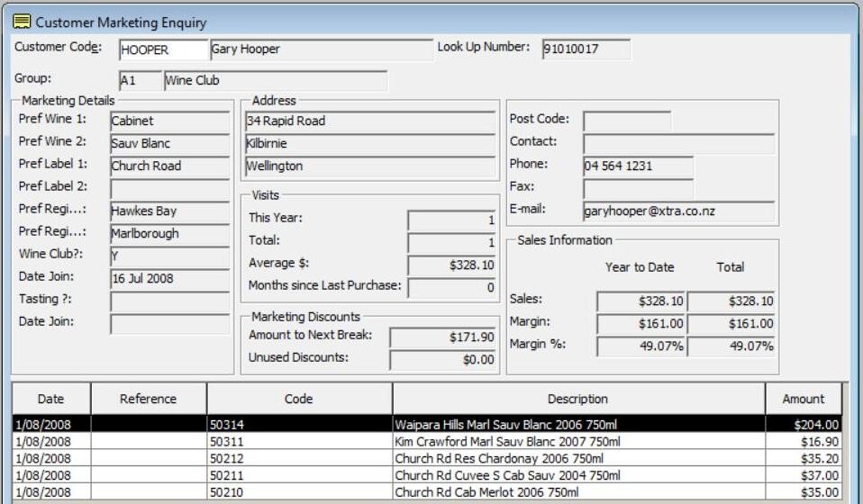
Task: Select the Wine Club group name field
Action: tap(276, 80)
